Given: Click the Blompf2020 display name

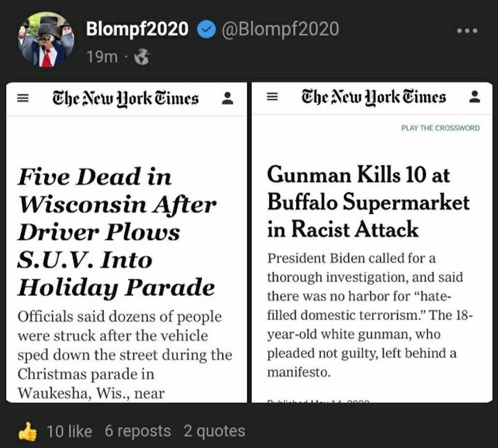Looking at the screenshot, I should click(137, 29).
